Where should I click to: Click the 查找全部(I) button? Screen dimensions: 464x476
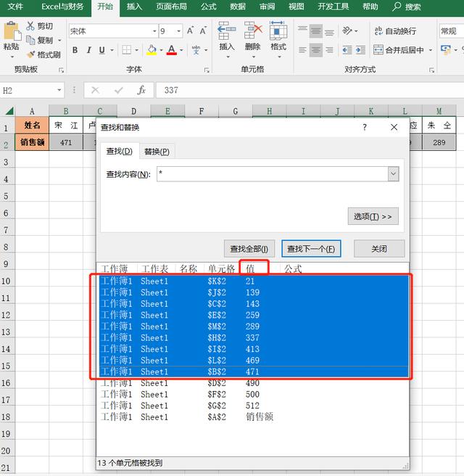pyautogui.click(x=249, y=249)
